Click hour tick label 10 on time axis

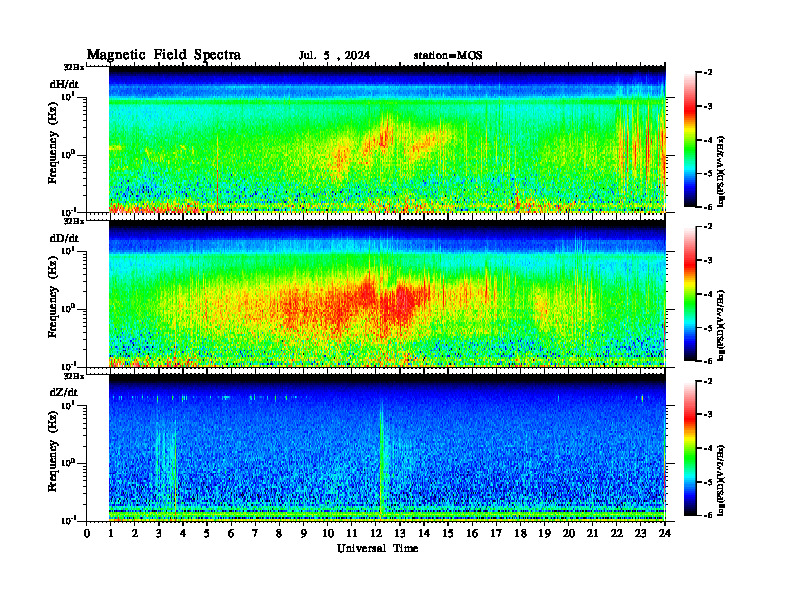[x=328, y=534]
